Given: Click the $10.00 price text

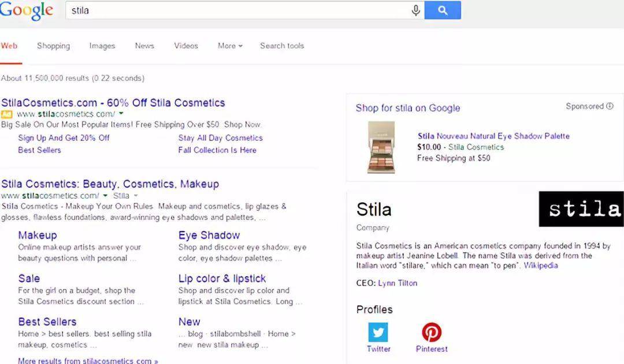Looking at the screenshot, I should click(429, 147).
